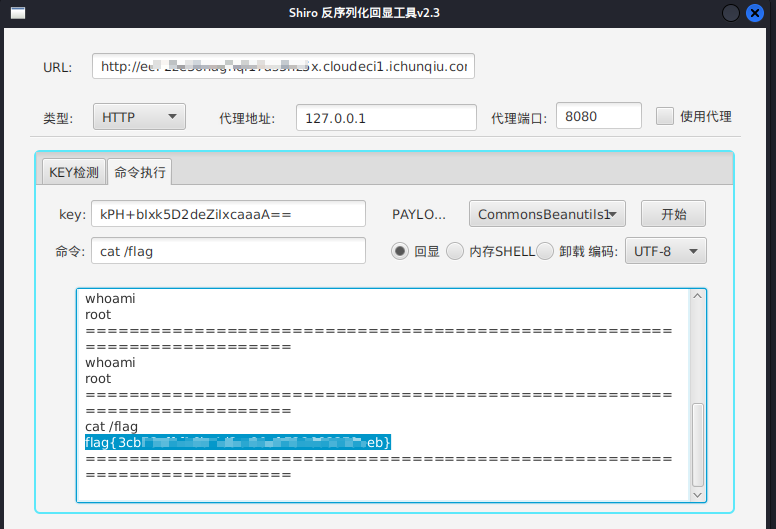The height and width of the screenshot is (529, 776).
Task: Open the UTF-8 encoding dropdown
Action: pyautogui.click(x=666, y=251)
